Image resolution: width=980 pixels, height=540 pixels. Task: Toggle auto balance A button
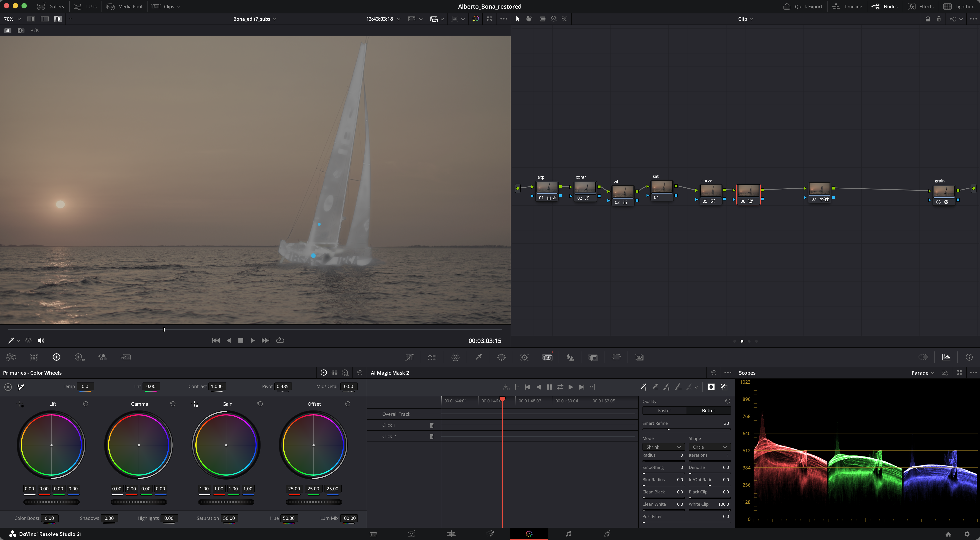tap(8, 387)
